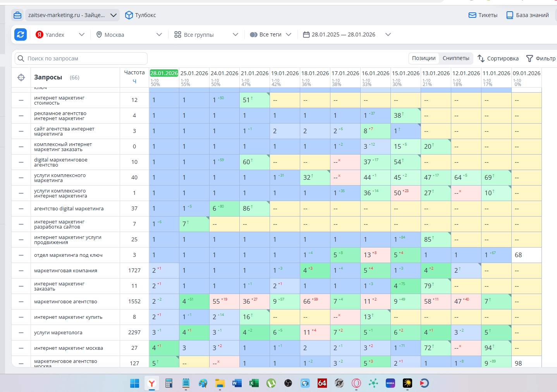Switch to the Сниппеты tab
Viewport: 557px width, 392px height.
click(x=456, y=58)
